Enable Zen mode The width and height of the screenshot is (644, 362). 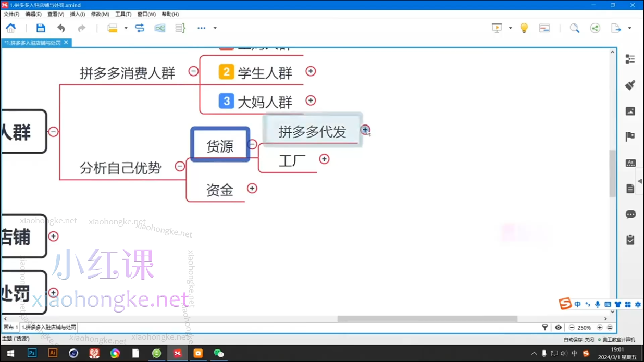coord(544,28)
